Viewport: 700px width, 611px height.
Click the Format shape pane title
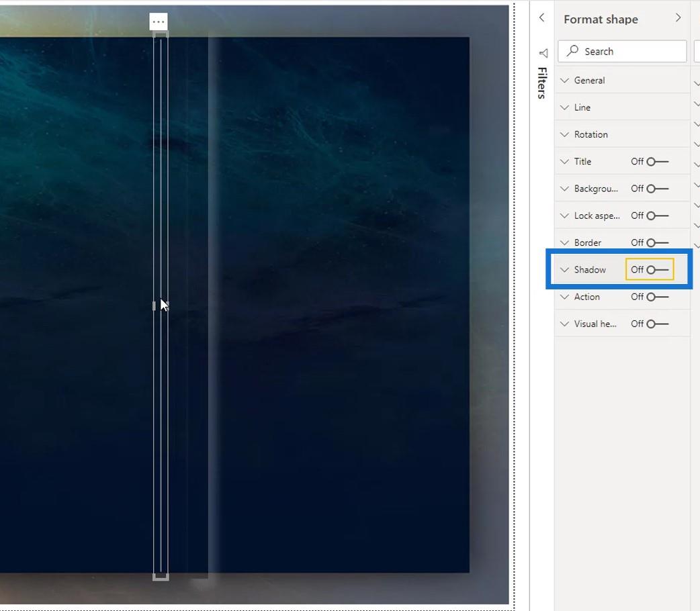tap(601, 19)
